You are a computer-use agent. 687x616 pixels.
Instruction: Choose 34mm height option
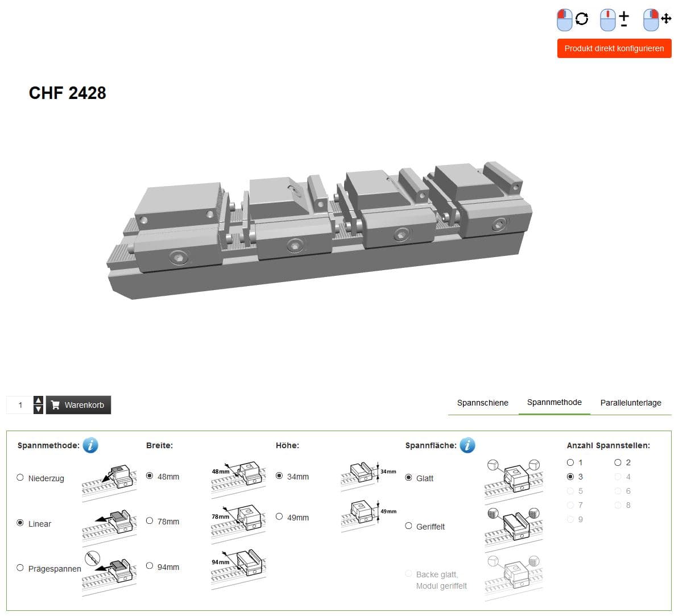279,476
